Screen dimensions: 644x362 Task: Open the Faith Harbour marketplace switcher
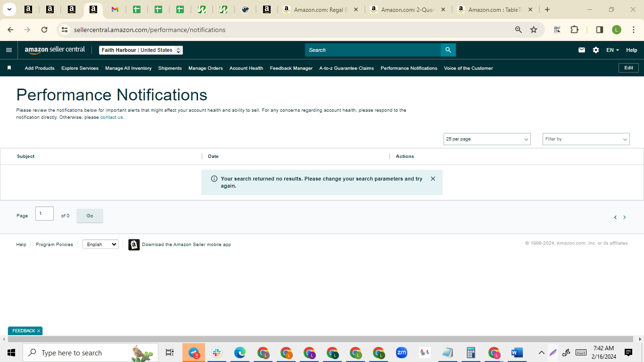click(141, 50)
